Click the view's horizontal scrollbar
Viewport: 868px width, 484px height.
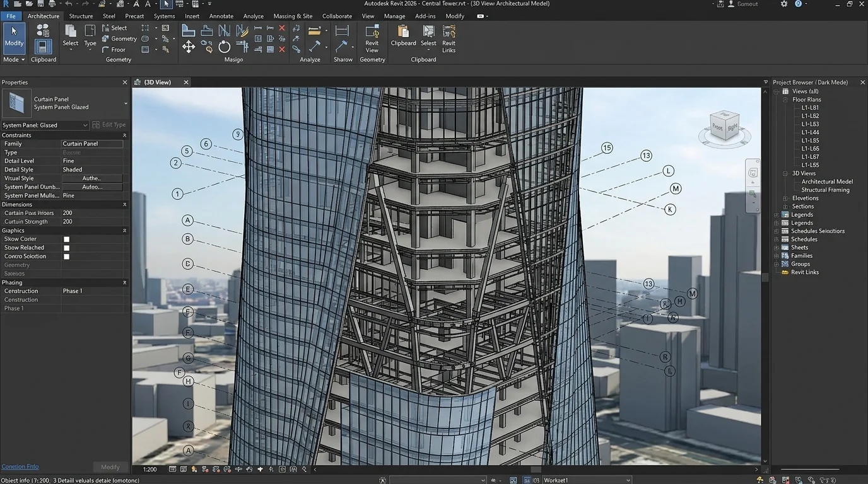tap(536, 469)
